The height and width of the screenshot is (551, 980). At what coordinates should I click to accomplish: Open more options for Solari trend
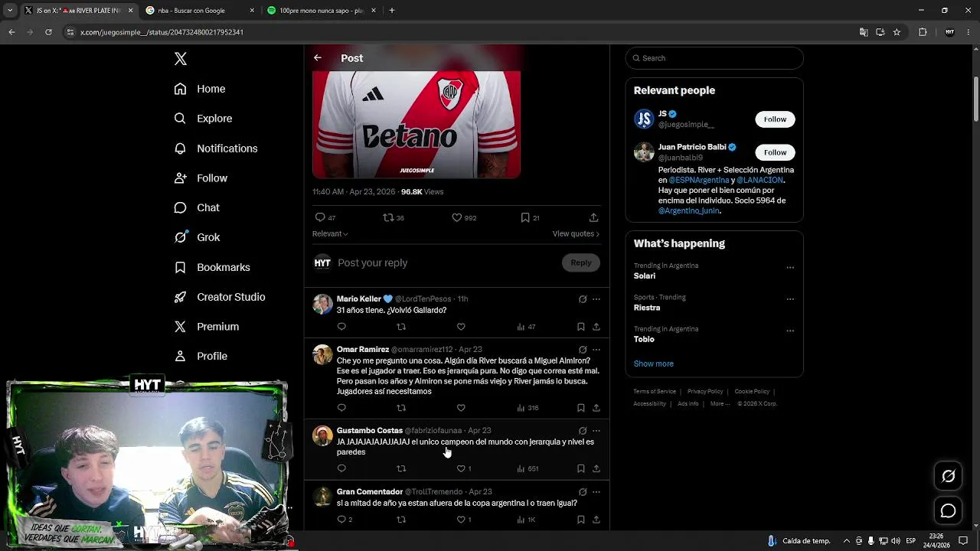(790, 268)
